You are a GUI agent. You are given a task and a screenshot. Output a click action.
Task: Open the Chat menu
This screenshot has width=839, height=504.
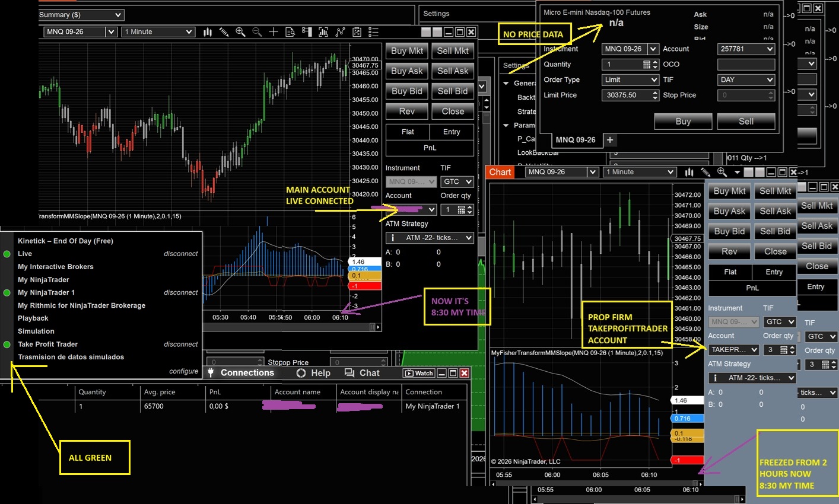362,373
